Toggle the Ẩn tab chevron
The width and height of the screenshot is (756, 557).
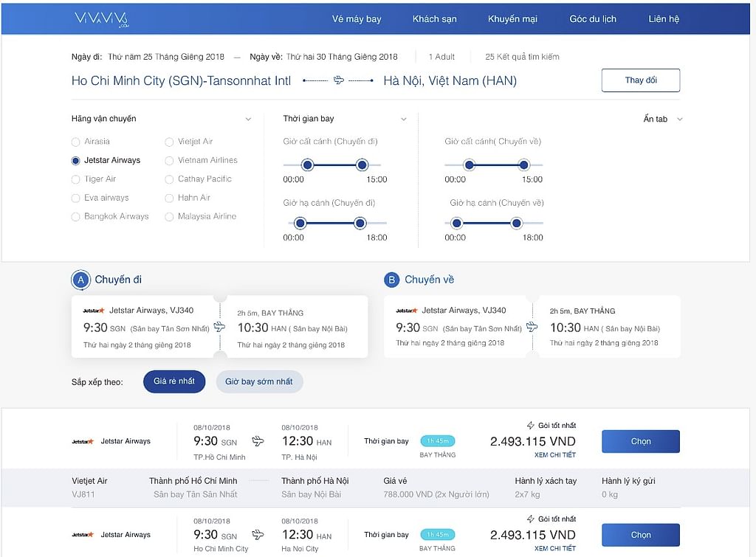click(679, 119)
